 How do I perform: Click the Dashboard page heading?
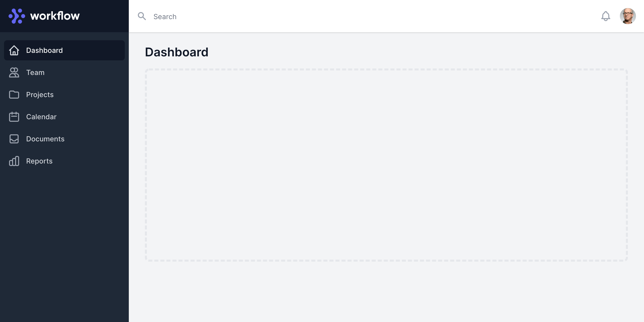click(177, 52)
